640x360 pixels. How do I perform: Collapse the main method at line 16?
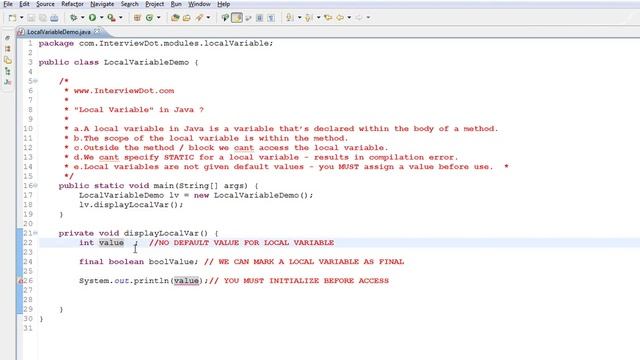point(36,186)
